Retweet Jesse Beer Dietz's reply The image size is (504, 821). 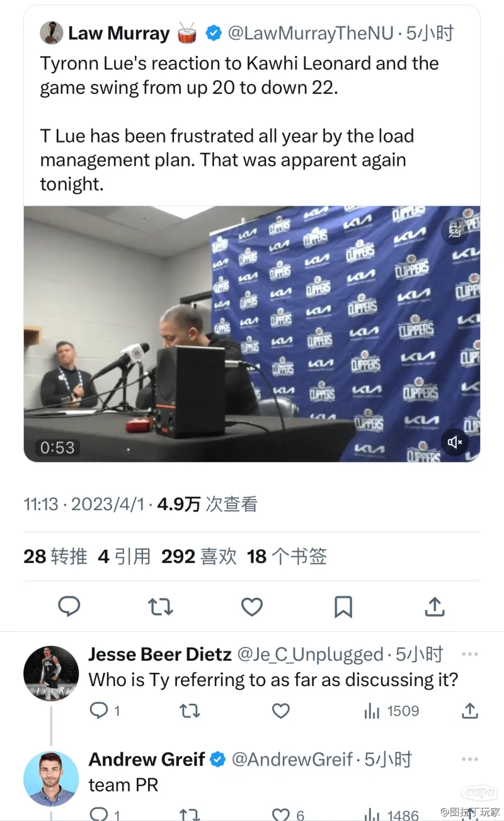pos(190,711)
